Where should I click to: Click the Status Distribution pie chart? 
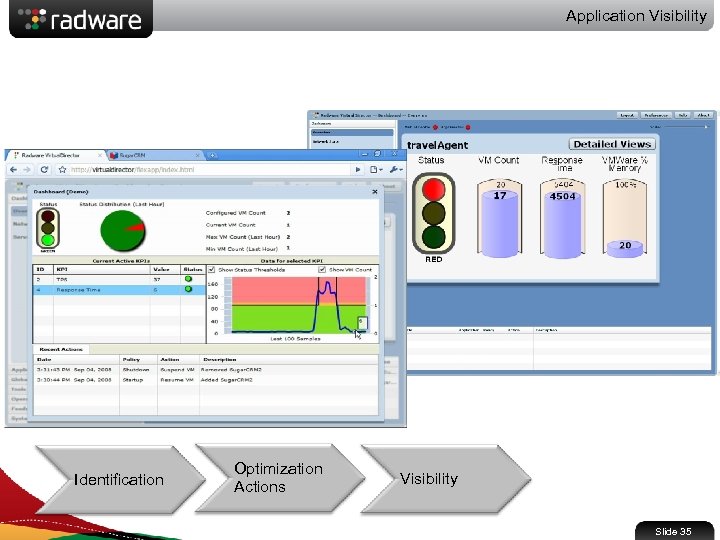pos(123,230)
